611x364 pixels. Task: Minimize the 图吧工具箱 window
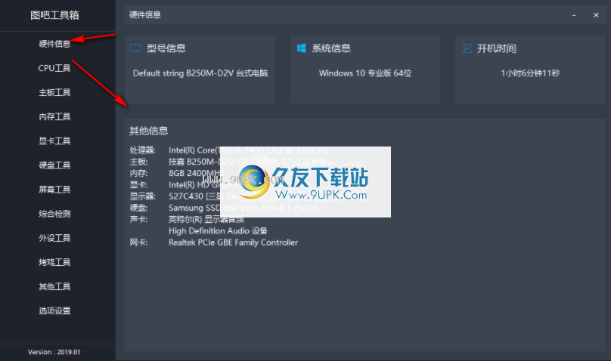click(574, 15)
